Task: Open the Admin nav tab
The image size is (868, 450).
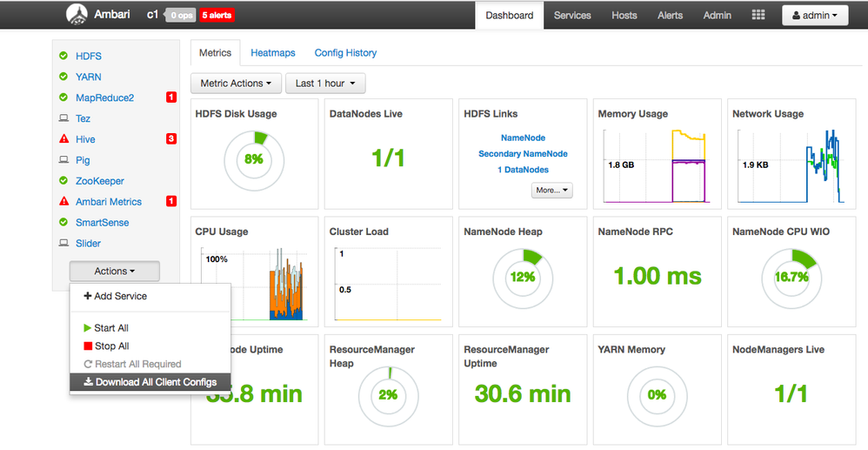Action: [718, 16]
